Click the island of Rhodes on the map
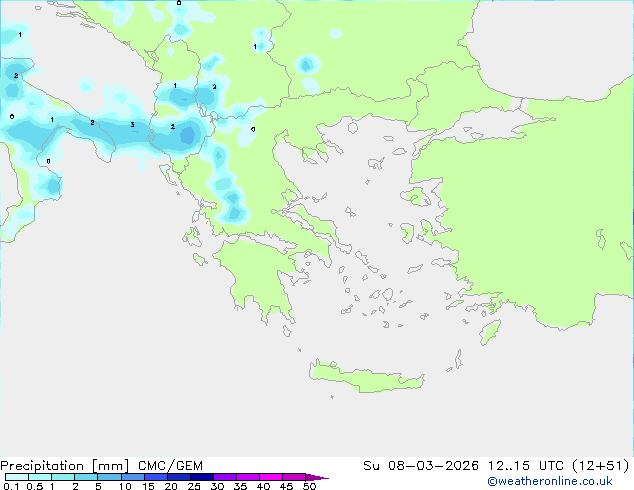This screenshot has width=634, height=490. [x=490, y=332]
